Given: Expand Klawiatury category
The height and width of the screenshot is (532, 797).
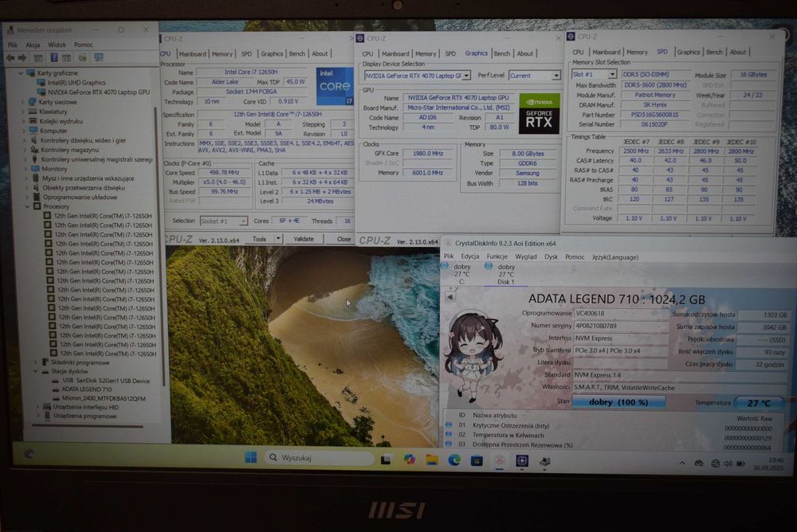Looking at the screenshot, I should (x=23, y=111).
